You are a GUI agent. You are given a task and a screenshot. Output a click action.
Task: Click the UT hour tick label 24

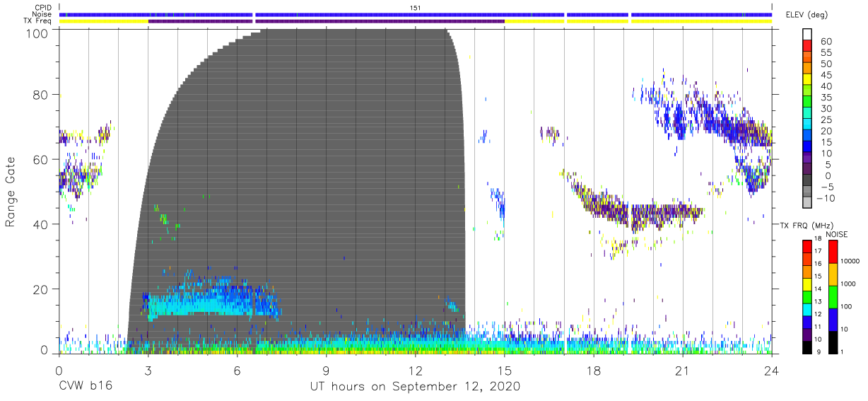click(x=771, y=371)
